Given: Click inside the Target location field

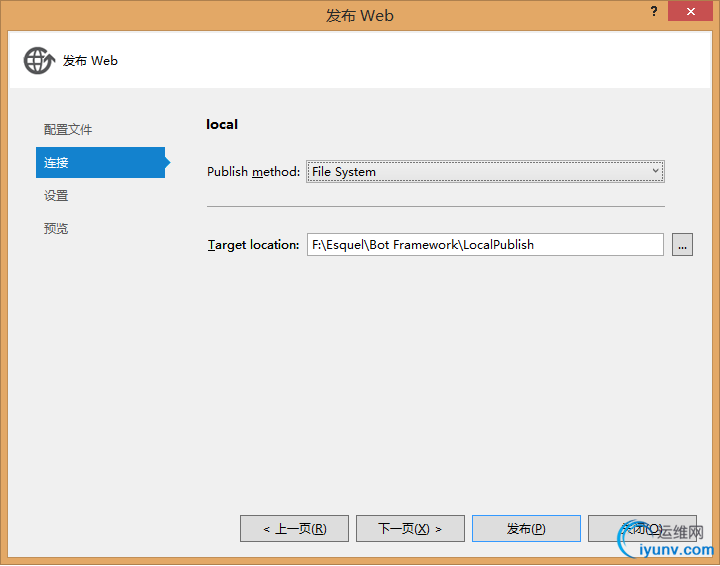Looking at the screenshot, I should (x=485, y=245).
